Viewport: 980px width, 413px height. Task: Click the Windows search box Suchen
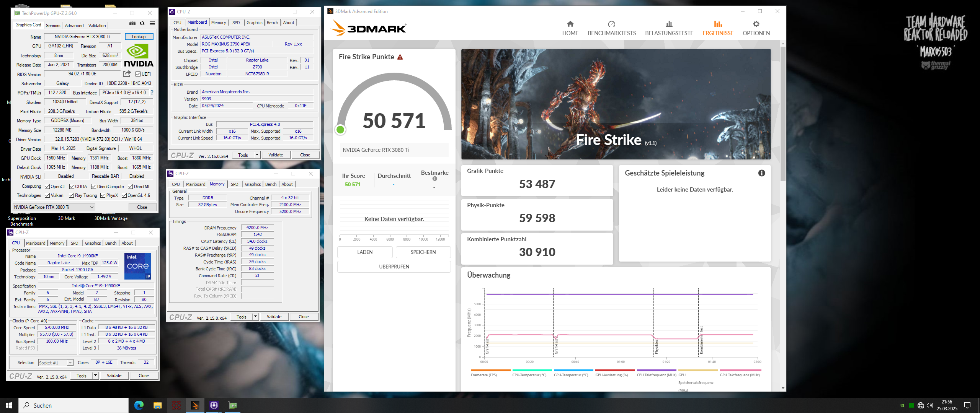73,405
